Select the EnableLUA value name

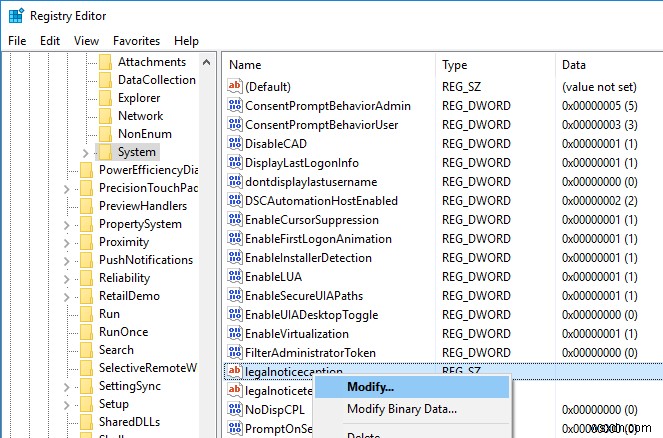274,277
